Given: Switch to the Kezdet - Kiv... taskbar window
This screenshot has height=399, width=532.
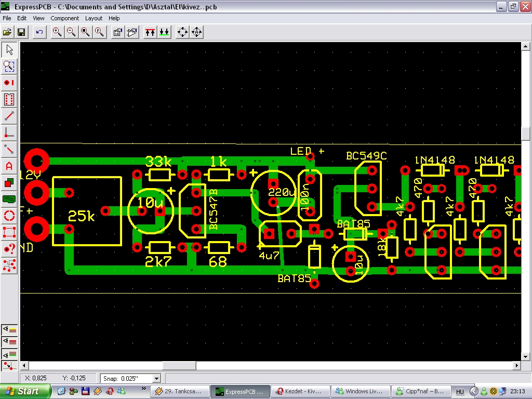Looking at the screenshot, I should pyautogui.click(x=300, y=391).
